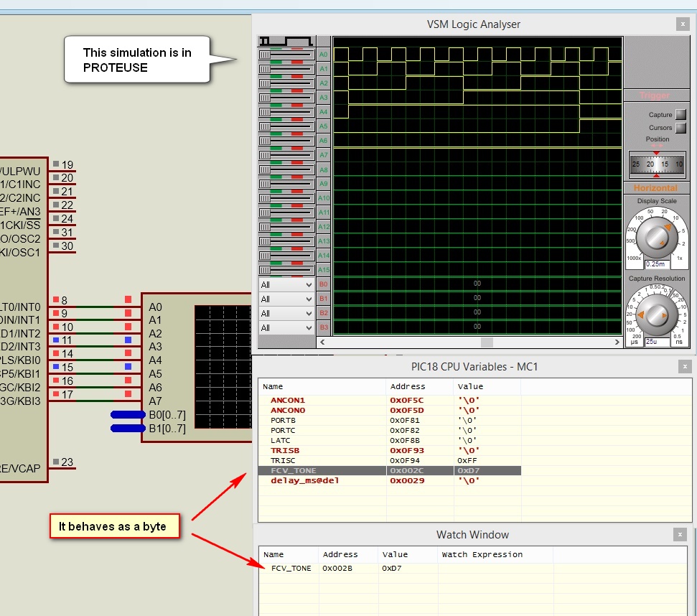Click address 0x0029 of delay_ms@del
The width and height of the screenshot is (697, 616).
(407, 481)
